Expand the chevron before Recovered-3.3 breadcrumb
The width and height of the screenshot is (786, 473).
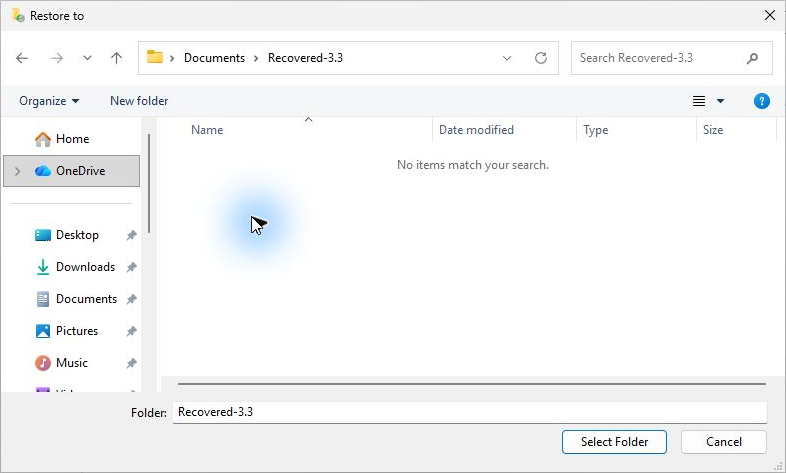[x=256, y=58]
